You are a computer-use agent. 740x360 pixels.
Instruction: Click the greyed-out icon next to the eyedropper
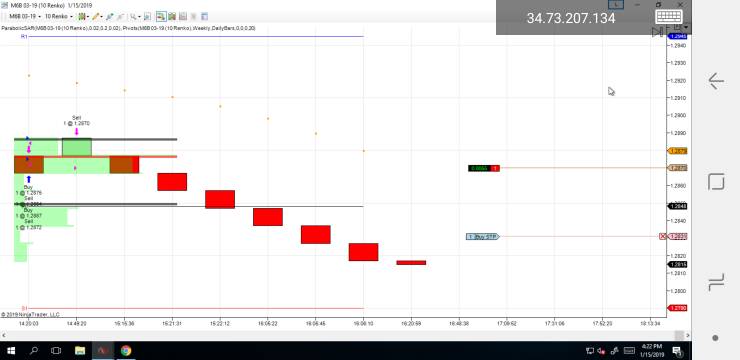coord(121,17)
